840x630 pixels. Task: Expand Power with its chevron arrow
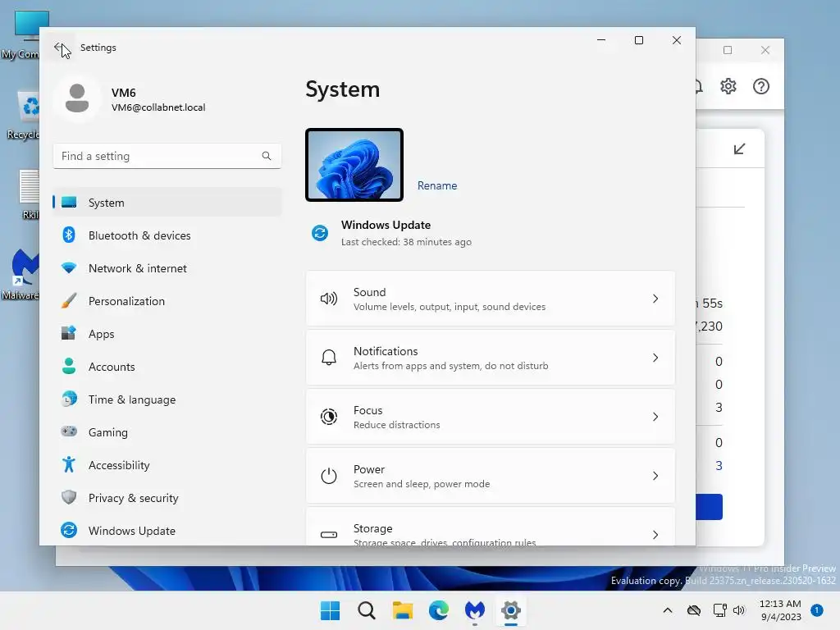(x=655, y=476)
